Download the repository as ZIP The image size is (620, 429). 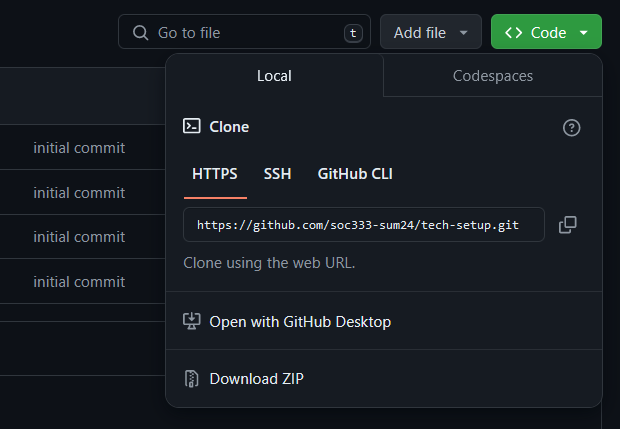tap(256, 378)
